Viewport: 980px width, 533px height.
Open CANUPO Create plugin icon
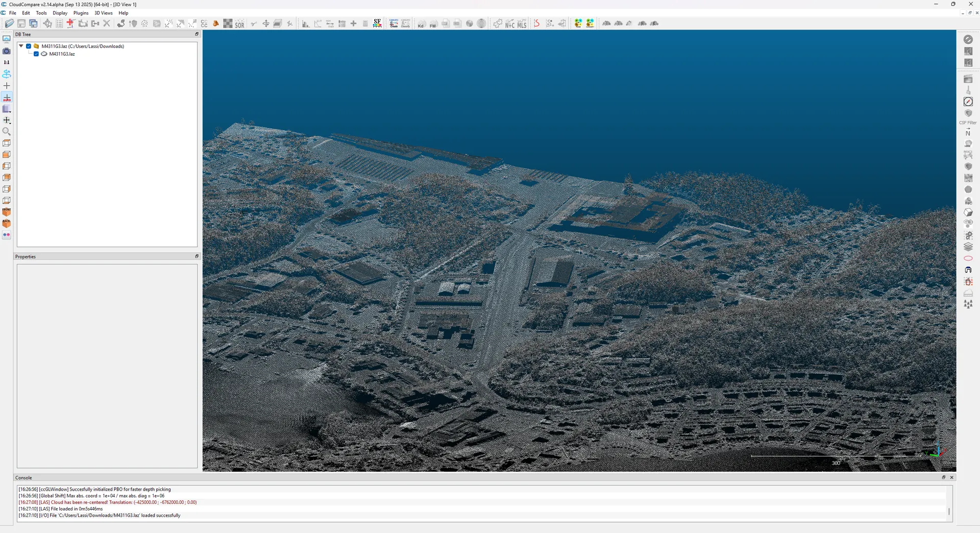point(394,23)
